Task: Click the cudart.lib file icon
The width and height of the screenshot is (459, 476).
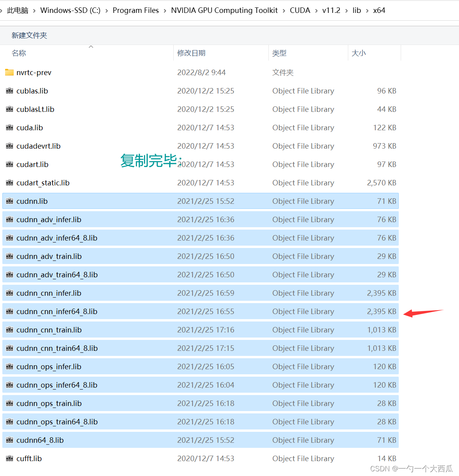Action: pyautogui.click(x=10, y=164)
